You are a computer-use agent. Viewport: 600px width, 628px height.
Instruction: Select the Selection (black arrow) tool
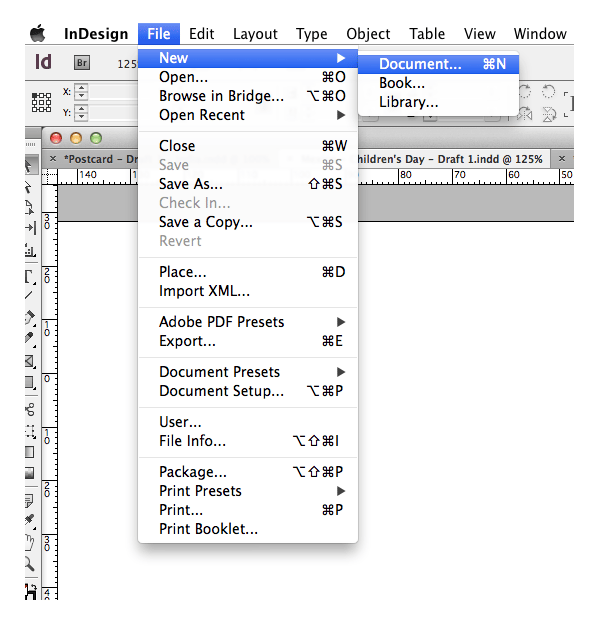tap(30, 166)
